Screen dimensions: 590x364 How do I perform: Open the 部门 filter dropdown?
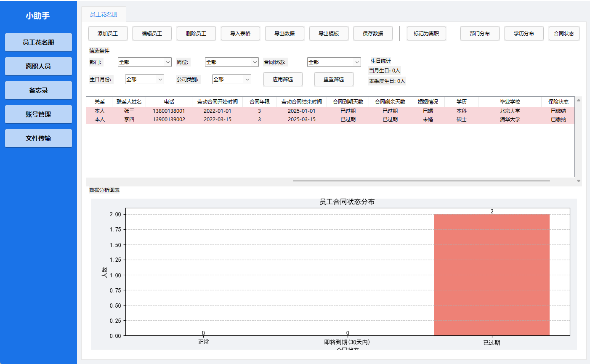[144, 62]
